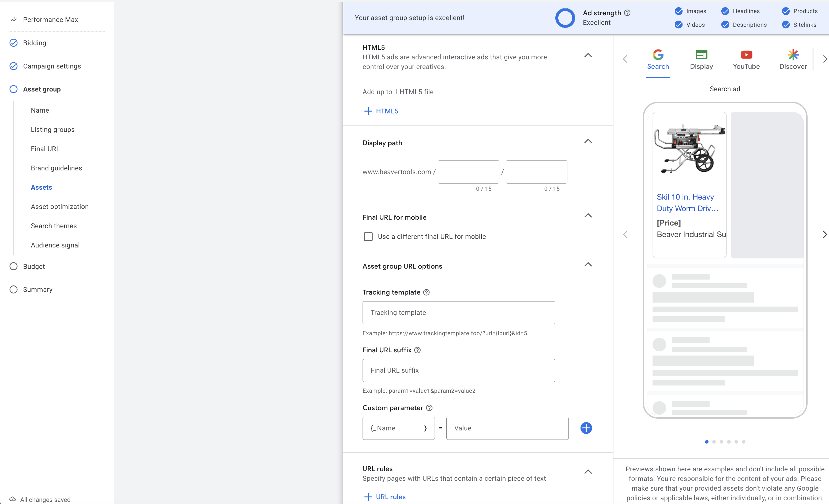Click the first display path text field
The height and width of the screenshot is (504, 829).
468,172
